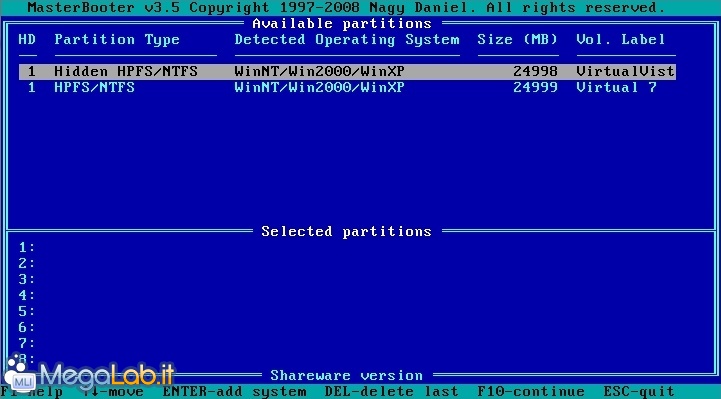This screenshot has width=721, height=399.
Task: Click the F1-help hint in bottom bar
Action: click(32, 393)
